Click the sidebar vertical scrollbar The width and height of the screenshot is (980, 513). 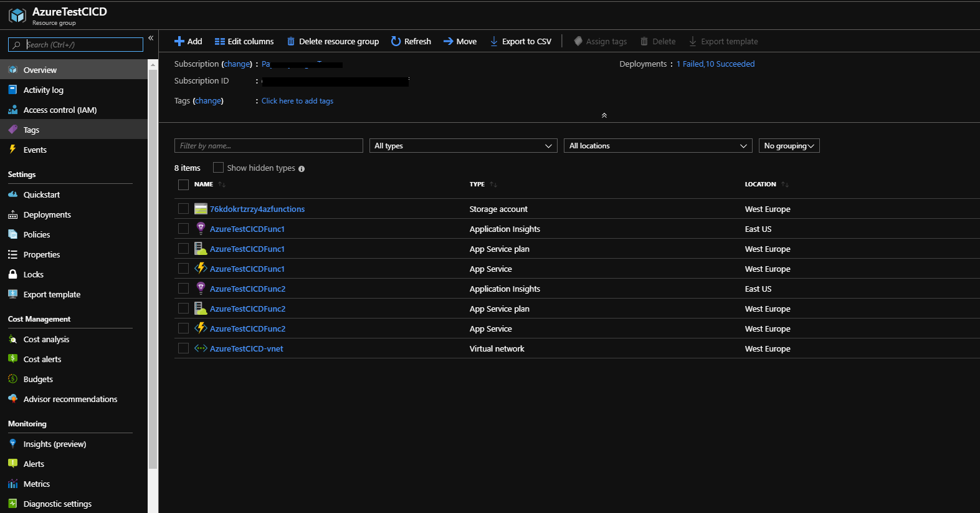pos(153,268)
